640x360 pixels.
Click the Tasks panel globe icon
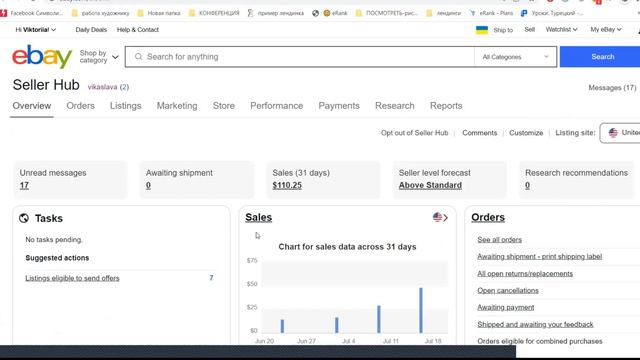[24, 218]
